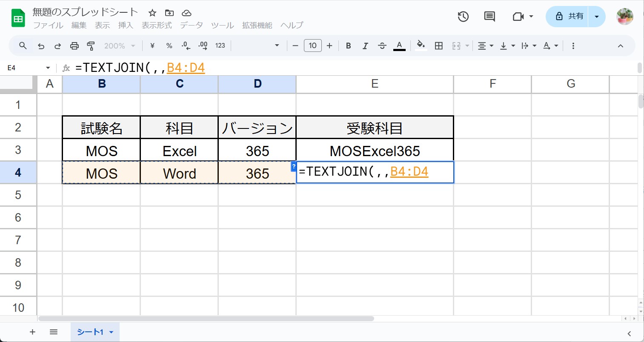Increase font size with plus
The height and width of the screenshot is (342, 644).
click(329, 46)
